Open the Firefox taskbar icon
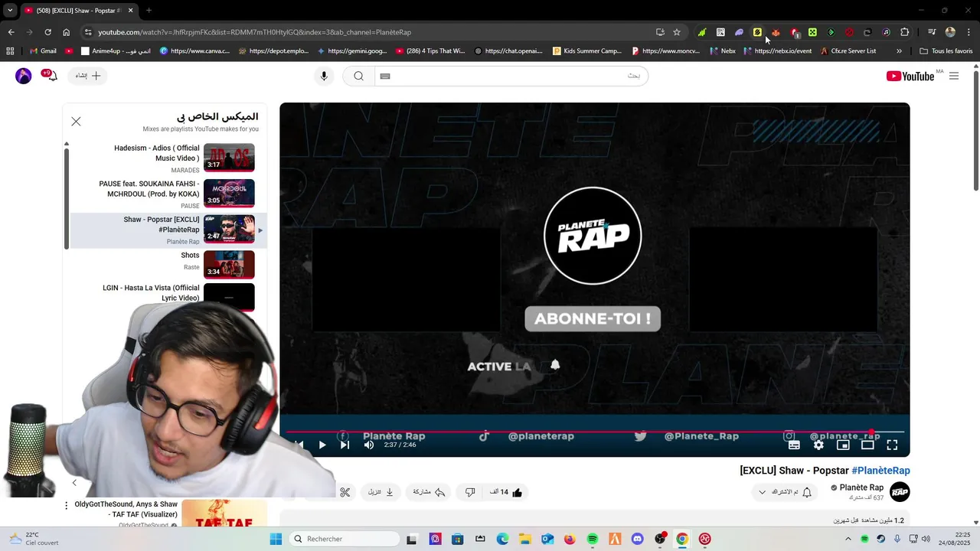The height and width of the screenshot is (551, 980). [570, 539]
